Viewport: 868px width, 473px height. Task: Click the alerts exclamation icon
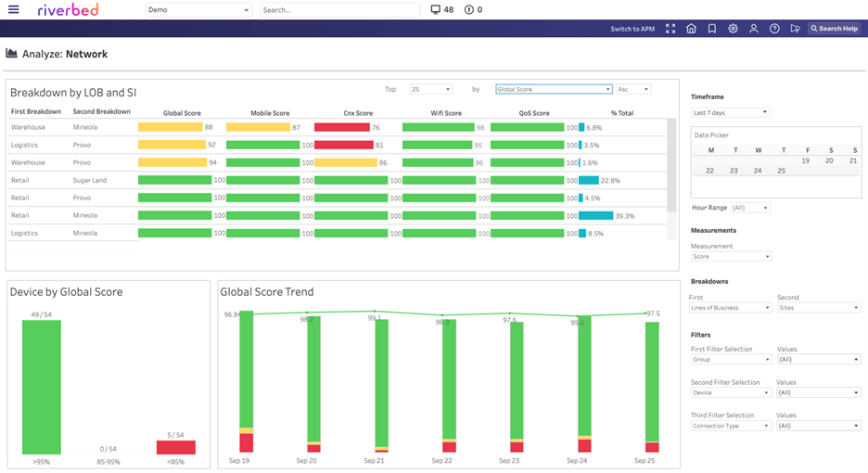pyautogui.click(x=469, y=10)
